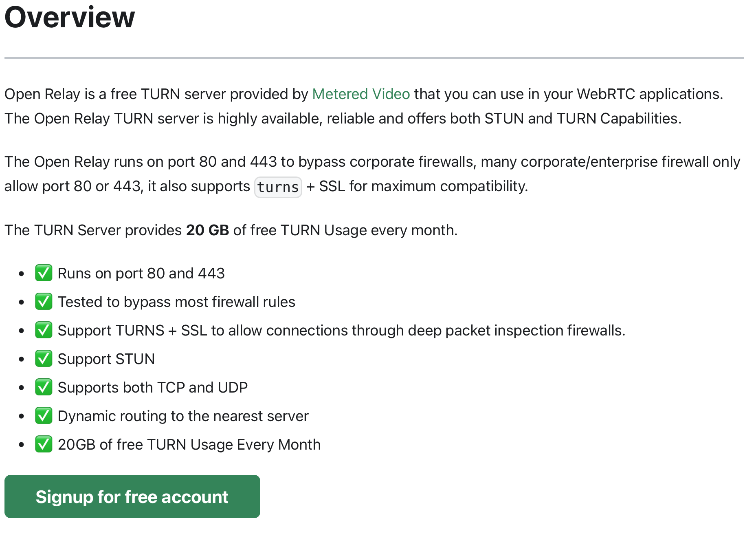756x534 pixels.
Task: Click the inline 'turns' code snippet
Action: point(278,187)
